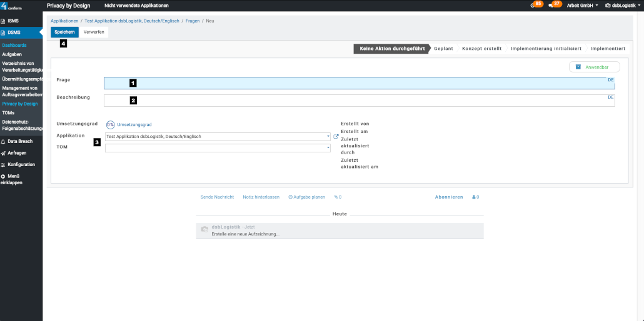Click the external link icon beside Applikation

pos(336,136)
